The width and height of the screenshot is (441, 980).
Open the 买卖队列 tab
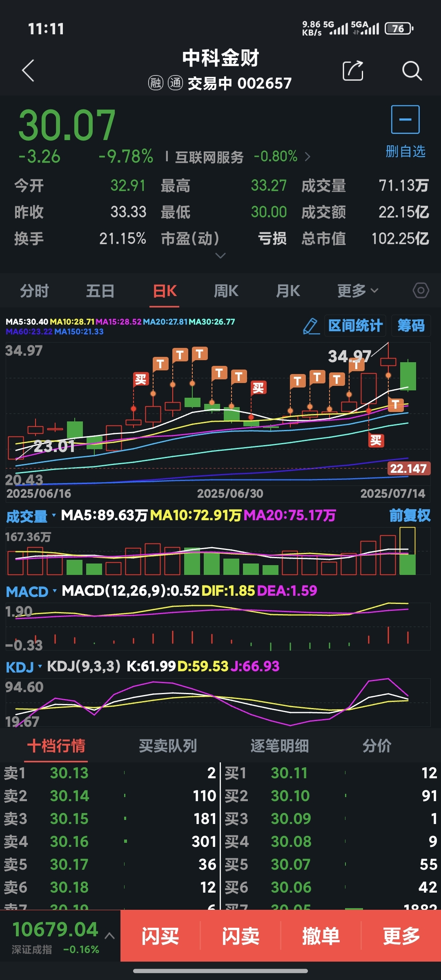[x=168, y=746]
